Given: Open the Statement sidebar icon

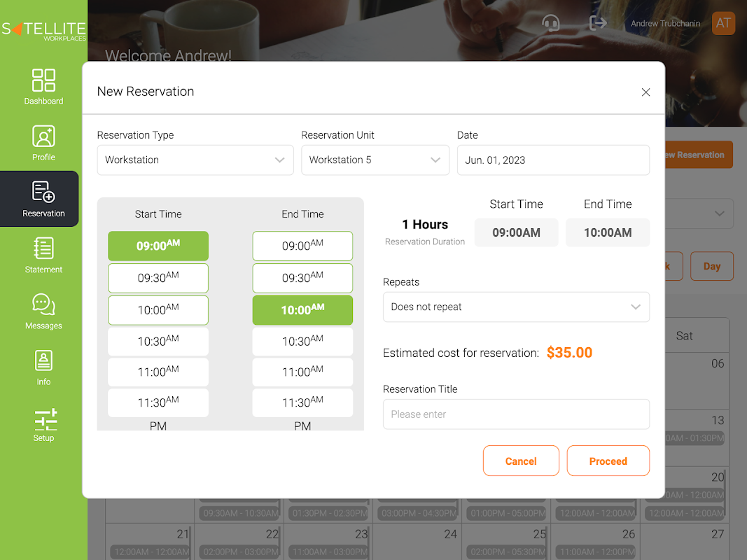Looking at the screenshot, I should click(43, 248).
